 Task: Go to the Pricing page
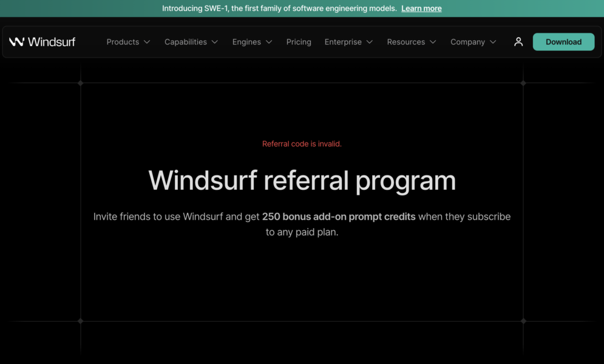tap(299, 41)
